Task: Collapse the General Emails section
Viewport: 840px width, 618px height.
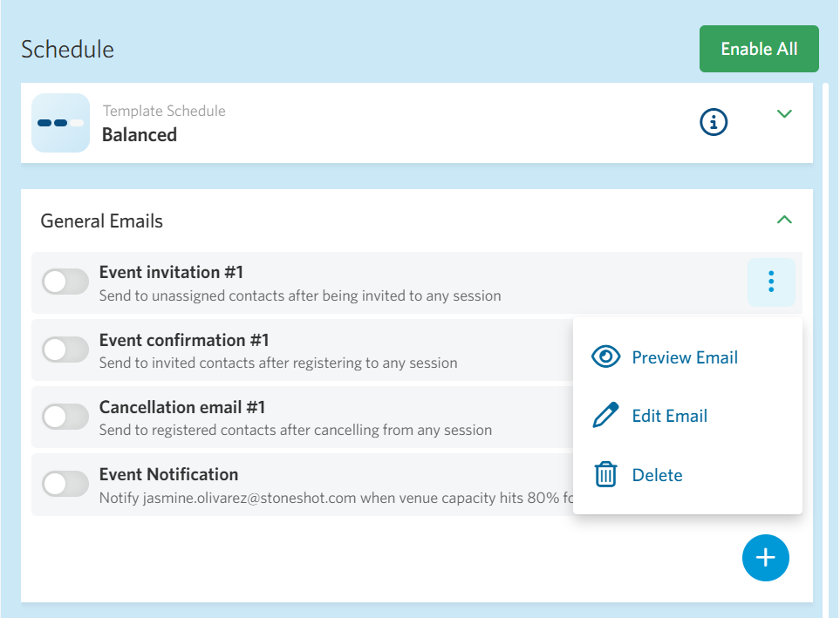Action: 784,220
